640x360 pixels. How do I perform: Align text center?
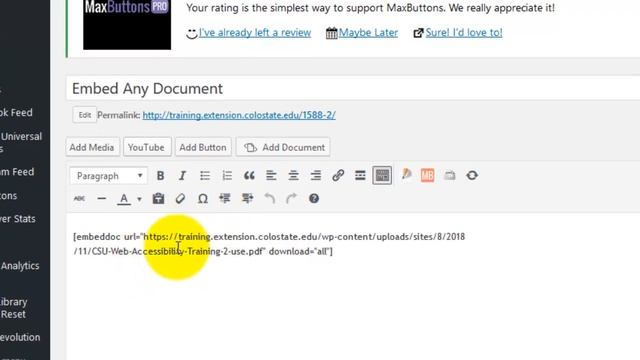click(x=293, y=176)
